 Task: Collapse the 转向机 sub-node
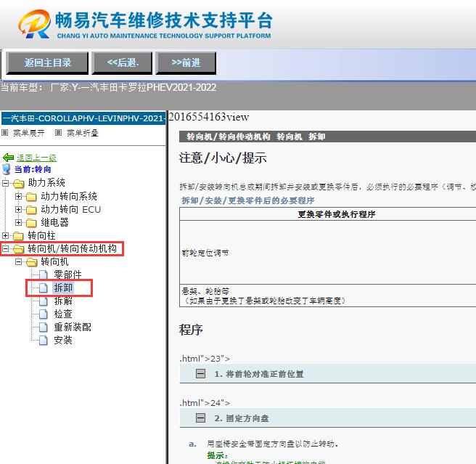click(x=19, y=261)
